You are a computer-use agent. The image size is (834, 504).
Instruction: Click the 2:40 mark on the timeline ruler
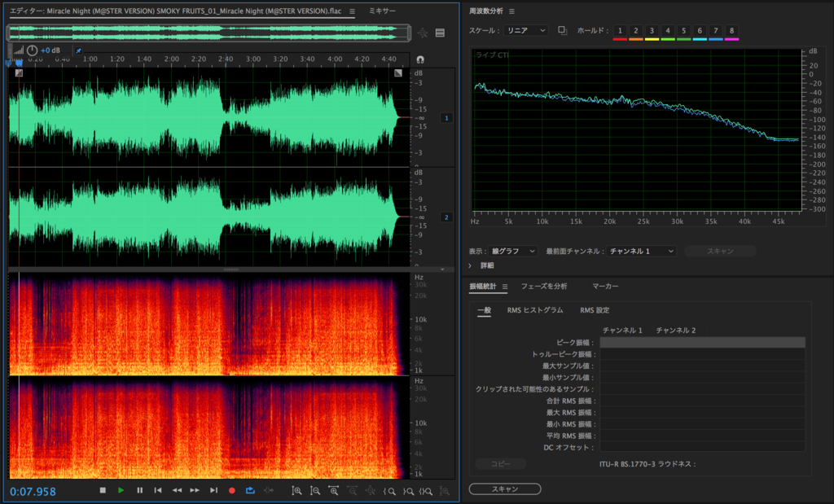(x=226, y=59)
